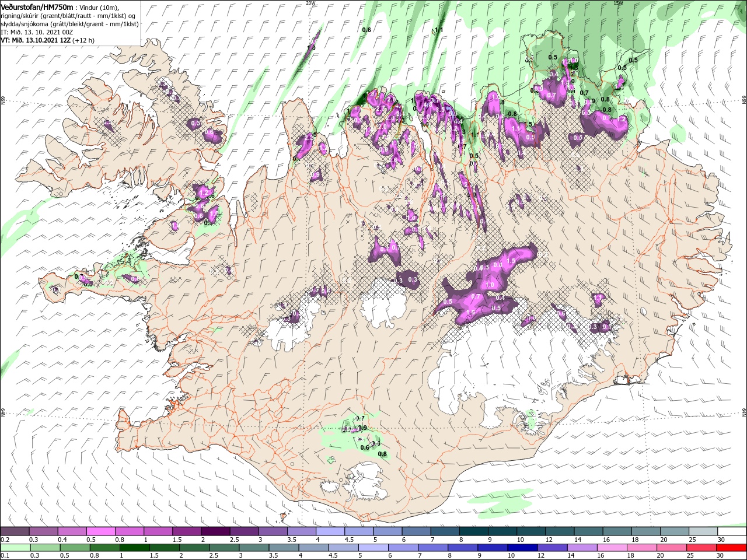Click the 0.2 label in the snow legend
Screen dimensions: 747x560
point(5,540)
